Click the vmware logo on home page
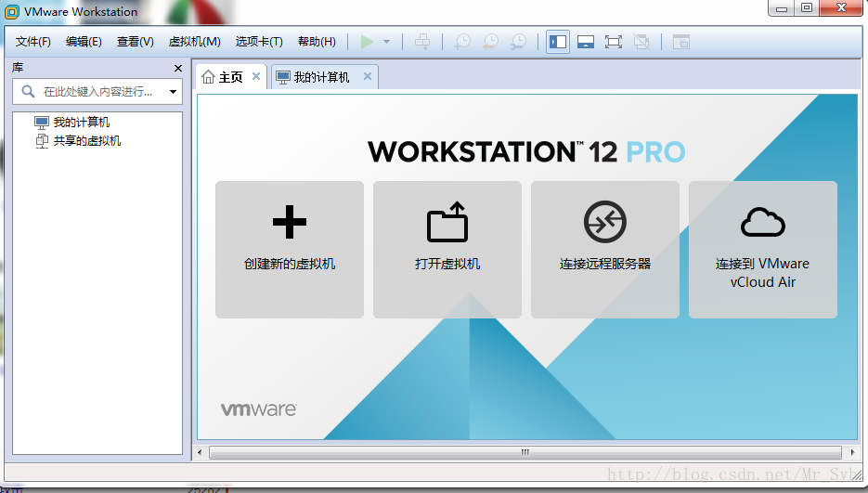868x493 pixels. [258, 409]
